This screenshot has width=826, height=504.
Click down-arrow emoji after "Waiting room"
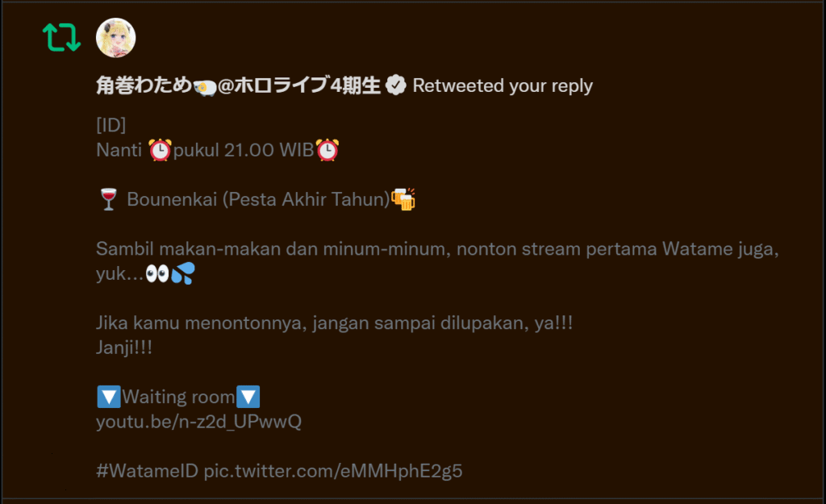pyautogui.click(x=248, y=397)
